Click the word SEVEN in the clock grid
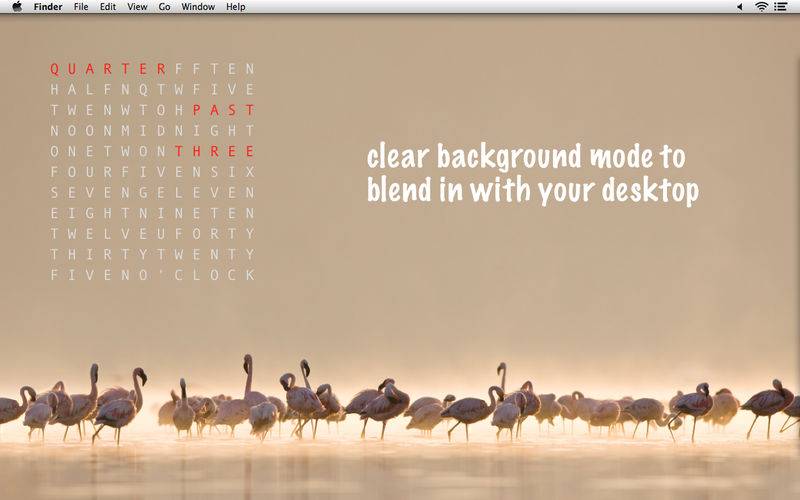 tap(90, 192)
